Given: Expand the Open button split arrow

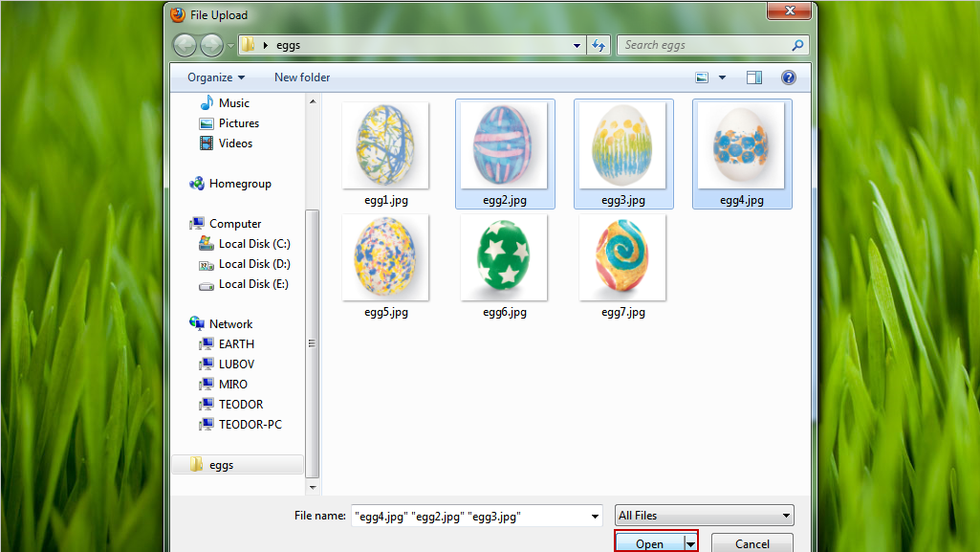Looking at the screenshot, I should (x=690, y=544).
